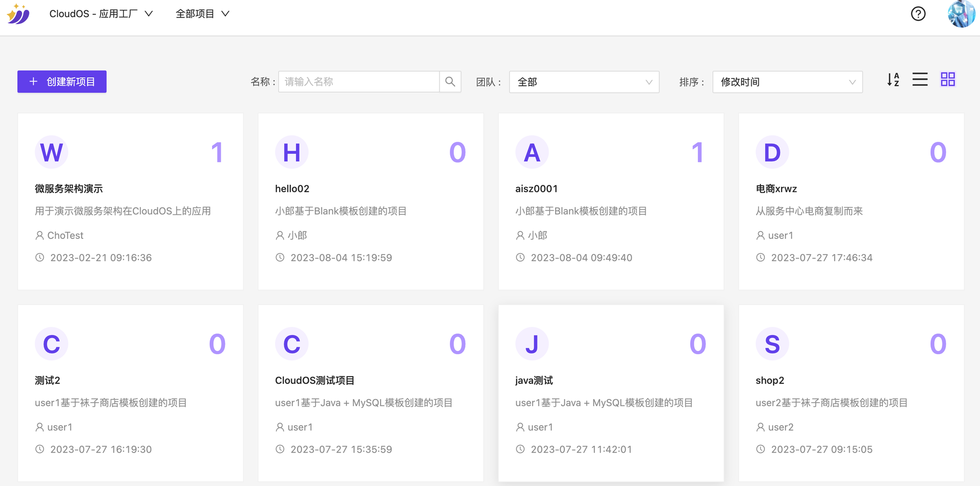Open the 排序 修改时间 dropdown
Viewport: 980px width, 486px height.
coord(786,81)
